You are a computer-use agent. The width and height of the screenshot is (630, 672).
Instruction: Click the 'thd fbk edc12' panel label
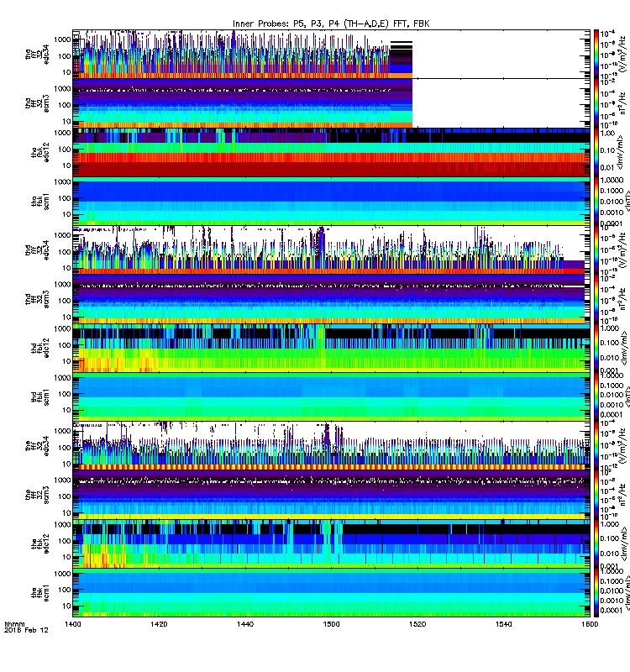point(40,348)
